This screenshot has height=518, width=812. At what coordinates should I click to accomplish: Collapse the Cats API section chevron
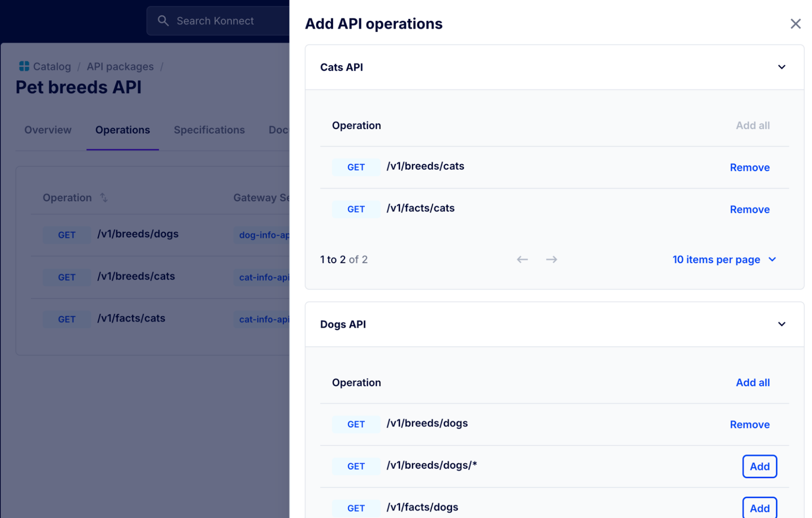(x=781, y=67)
